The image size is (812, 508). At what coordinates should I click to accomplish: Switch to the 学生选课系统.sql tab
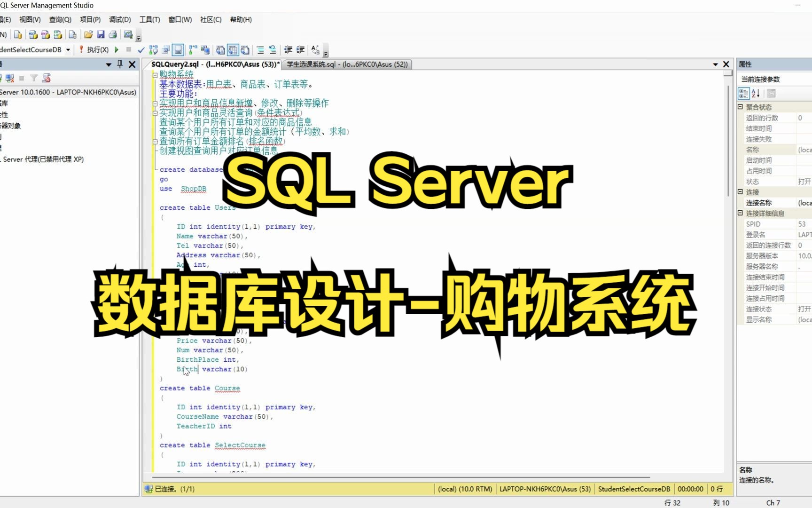pos(347,64)
